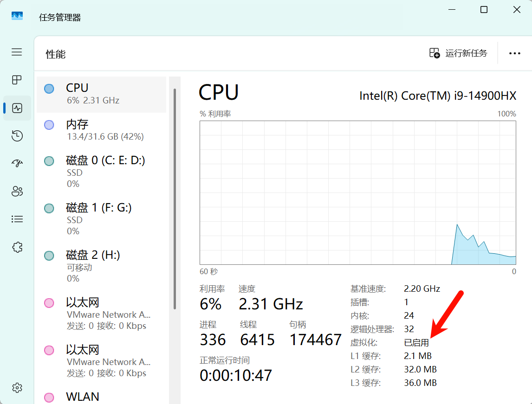Select the WLAN network item
532x404 pixels.
coord(101,397)
